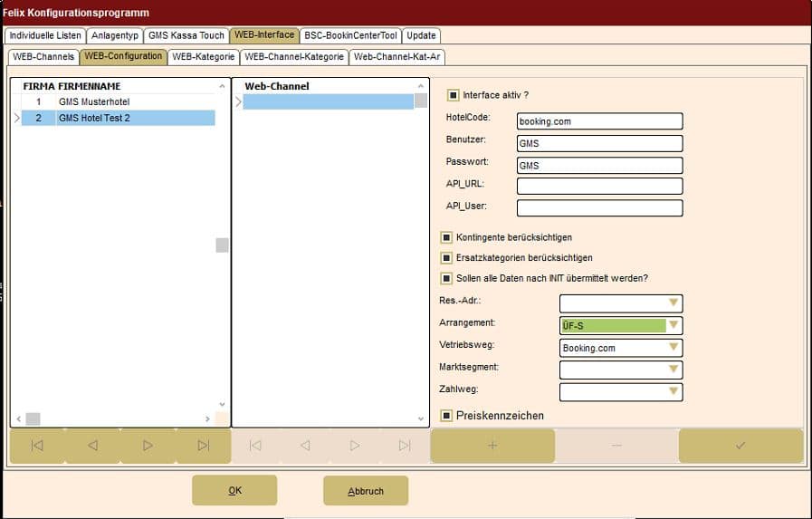Jump to last record in company list navigator

pos(203,446)
